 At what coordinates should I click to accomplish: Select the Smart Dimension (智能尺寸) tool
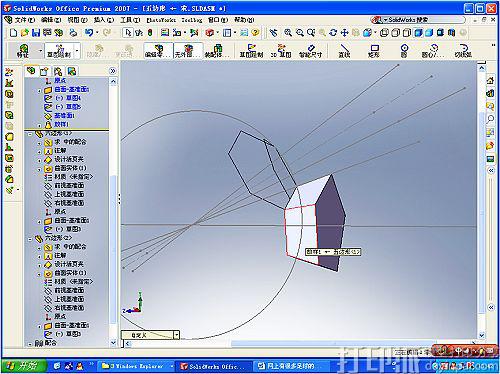310,51
